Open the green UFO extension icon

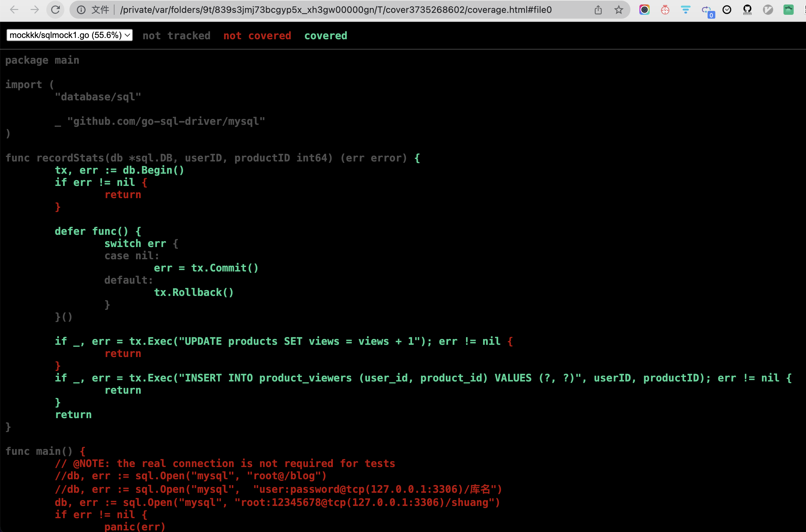click(788, 10)
